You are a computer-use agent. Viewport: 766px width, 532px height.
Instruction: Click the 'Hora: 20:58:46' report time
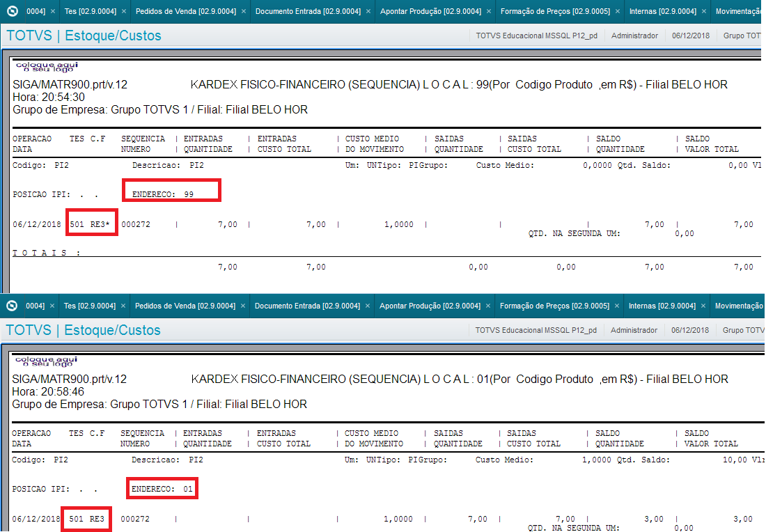click(x=48, y=392)
